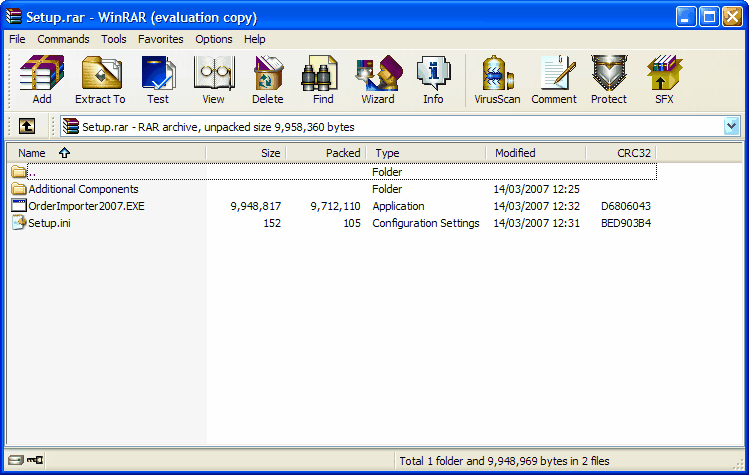Viewport: 749px width, 475px height.
Task: Open the Commands menu
Action: coord(64,39)
